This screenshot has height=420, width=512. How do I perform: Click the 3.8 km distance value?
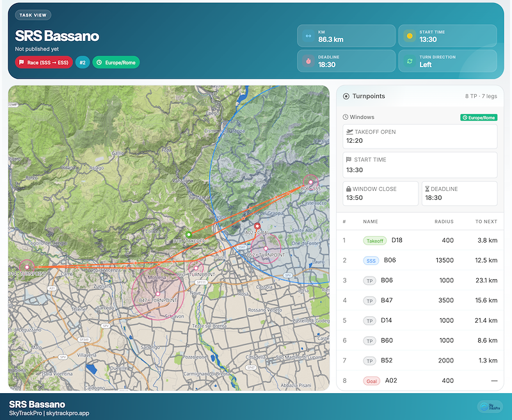click(x=488, y=240)
